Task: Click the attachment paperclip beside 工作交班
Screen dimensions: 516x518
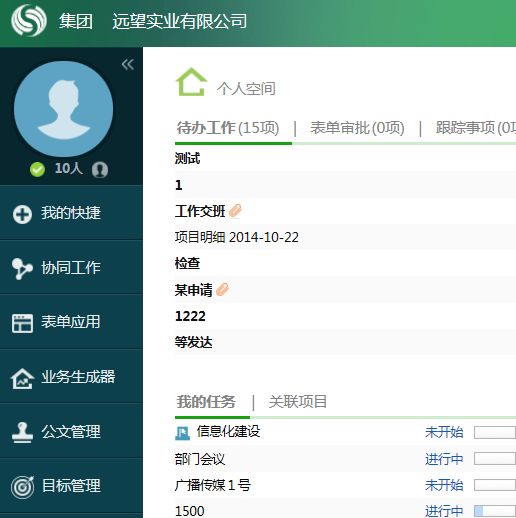Action: 235,211
